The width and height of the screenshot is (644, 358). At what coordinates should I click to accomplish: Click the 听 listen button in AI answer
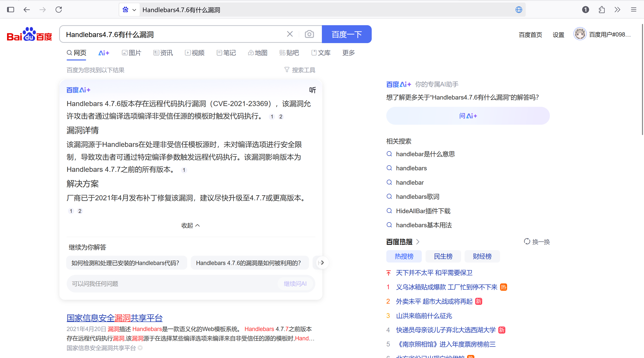click(312, 90)
